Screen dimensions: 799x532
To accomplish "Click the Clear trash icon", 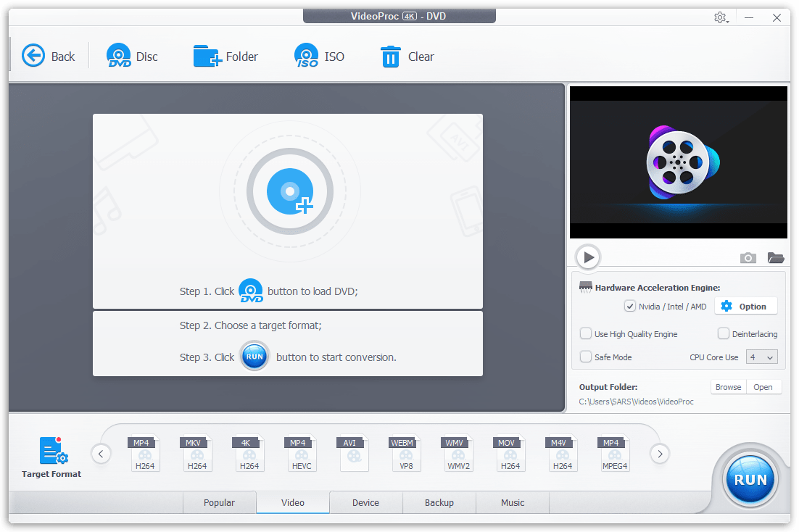I will [x=391, y=56].
